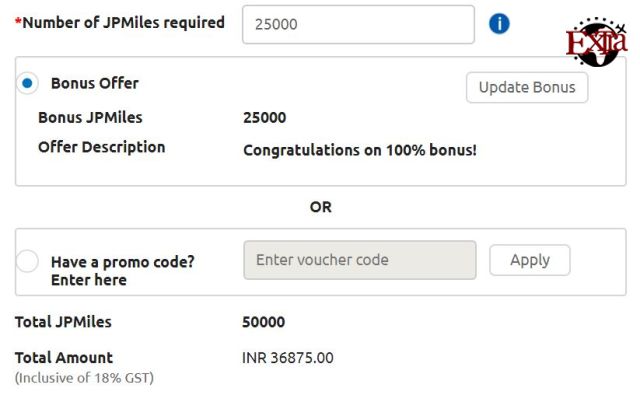Click the Update Bonus button
The height and width of the screenshot is (395, 640).
coord(527,87)
